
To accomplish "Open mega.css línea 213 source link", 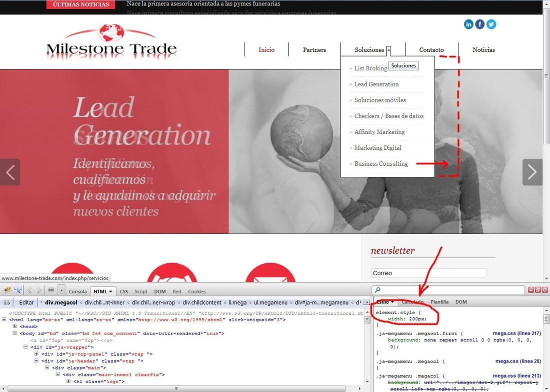I will 517,376.
